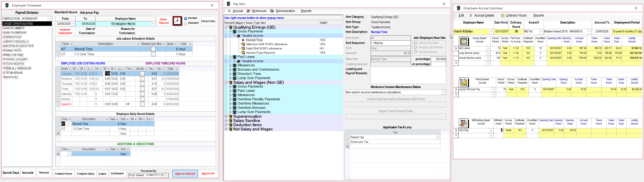Click the Superannuation category icon
Viewport: 644px width, 182px height.
point(231,116)
